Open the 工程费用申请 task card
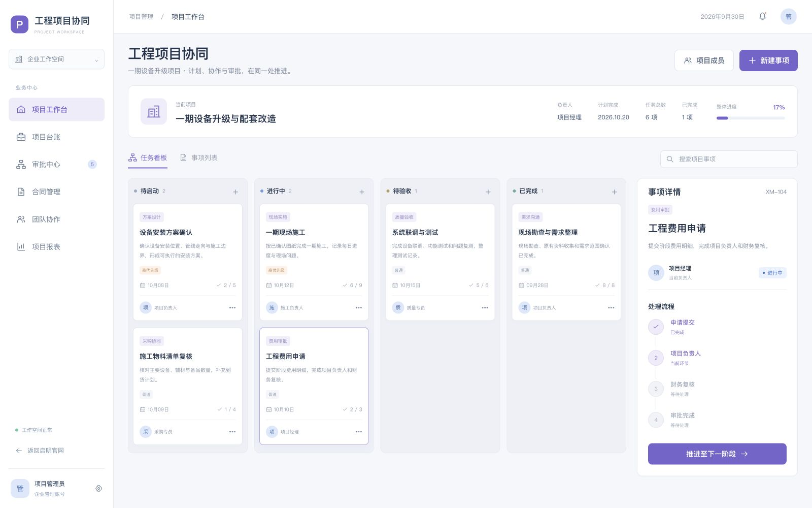 pyautogui.click(x=314, y=386)
